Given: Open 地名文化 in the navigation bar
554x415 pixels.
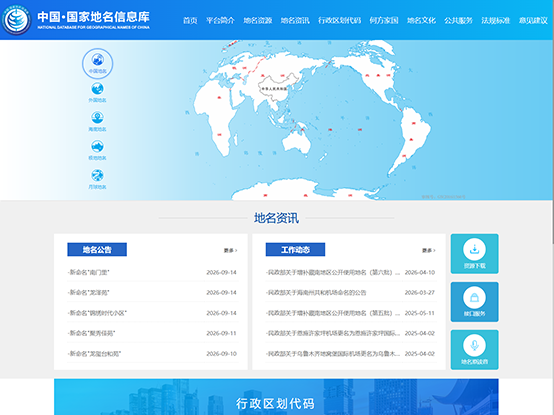Looking at the screenshot, I should click(x=421, y=20).
